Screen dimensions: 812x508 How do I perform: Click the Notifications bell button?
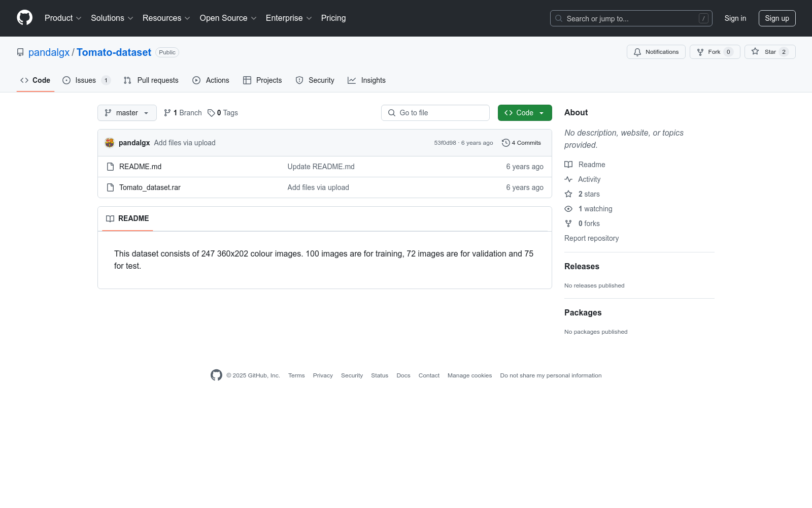click(656, 52)
